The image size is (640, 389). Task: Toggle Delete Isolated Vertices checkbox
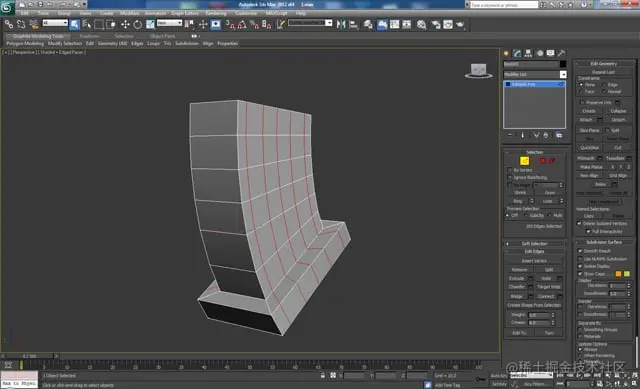(579, 224)
